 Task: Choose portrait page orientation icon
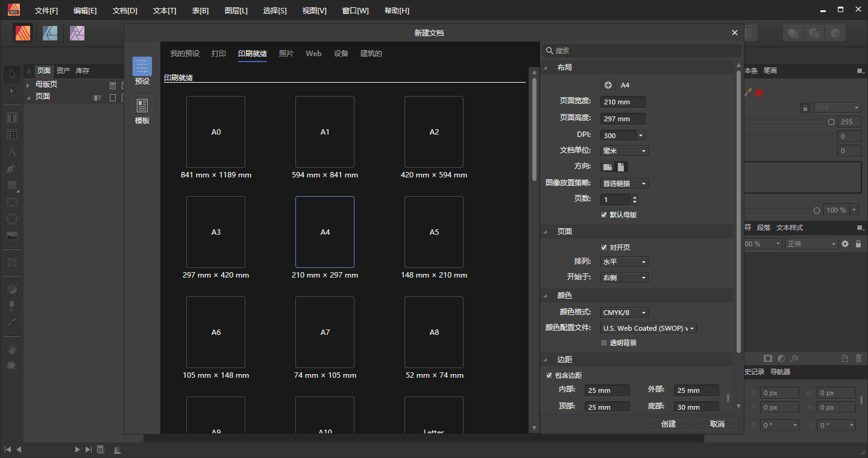621,167
